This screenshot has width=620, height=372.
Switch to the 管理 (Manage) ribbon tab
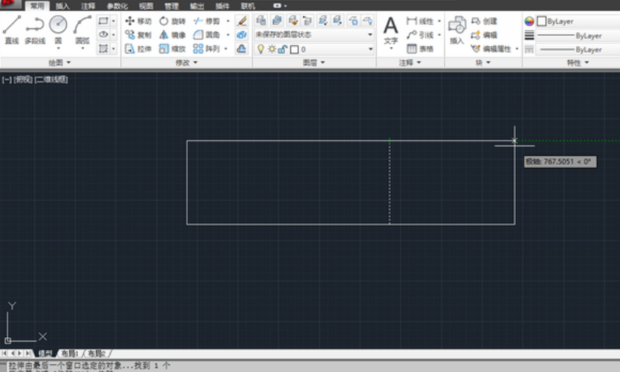pos(171,6)
